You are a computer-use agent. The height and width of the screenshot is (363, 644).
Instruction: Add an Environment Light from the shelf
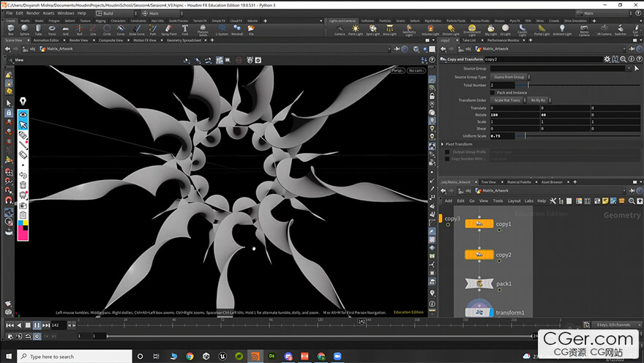point(472,30)
